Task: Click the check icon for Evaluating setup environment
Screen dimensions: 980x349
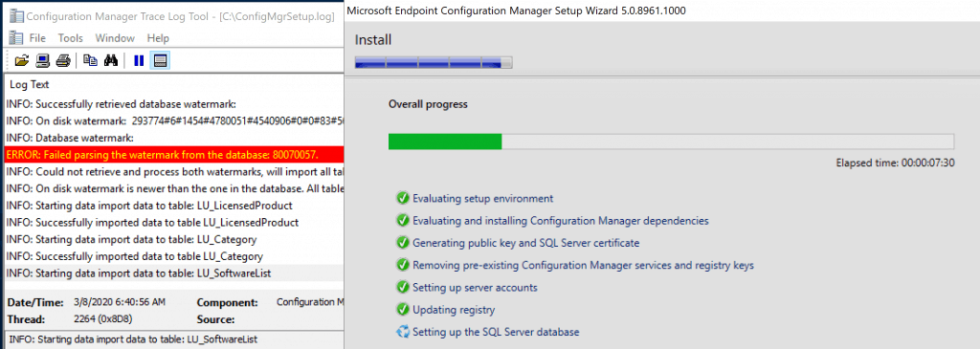Action: tap(403, 198)
